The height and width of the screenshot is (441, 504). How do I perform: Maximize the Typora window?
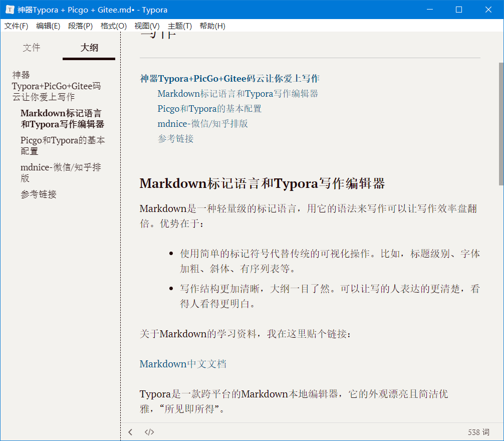coord(459,10)
